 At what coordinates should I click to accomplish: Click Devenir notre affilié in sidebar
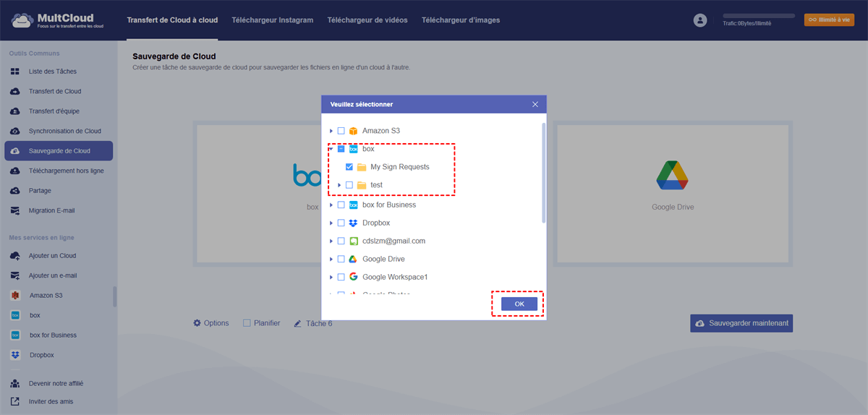click(x=56, y=384)
